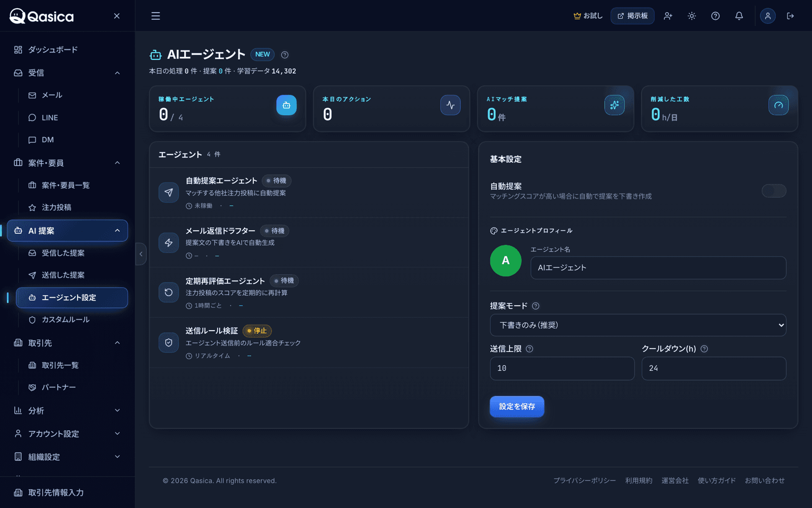Click the green A agent avatar
Viewport: 812px width, 508px height.
coord(505,261)
